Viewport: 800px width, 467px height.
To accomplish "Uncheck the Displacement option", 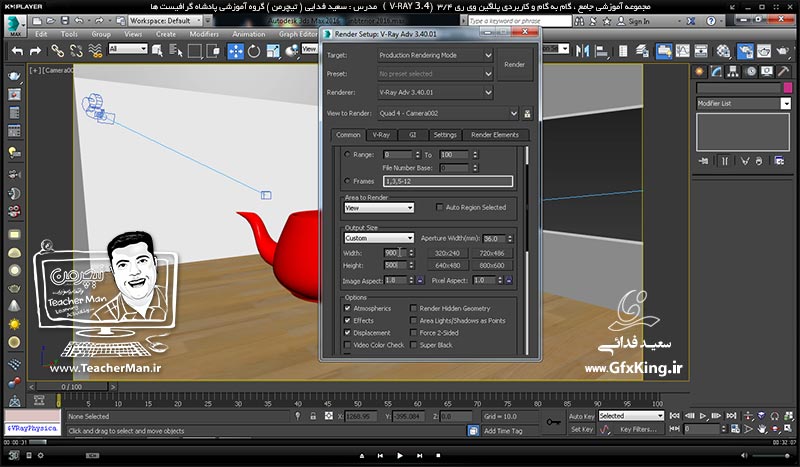I will [x=347, y=333].
